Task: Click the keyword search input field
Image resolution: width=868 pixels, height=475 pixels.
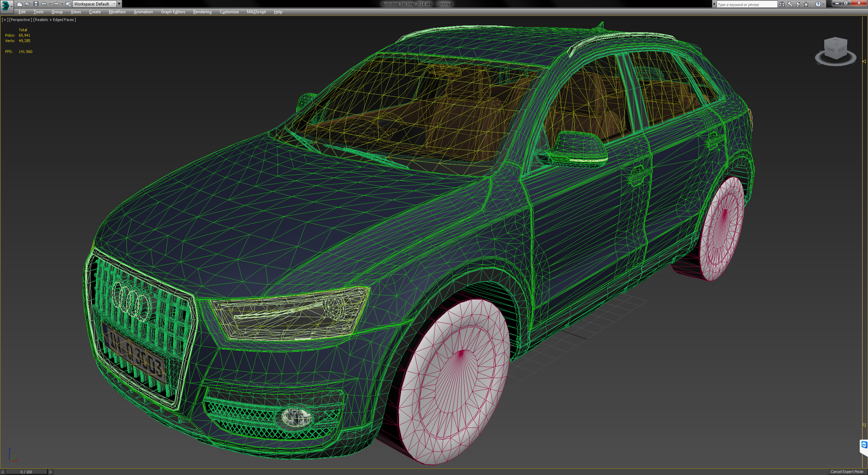Action: [x=746, y=4]
